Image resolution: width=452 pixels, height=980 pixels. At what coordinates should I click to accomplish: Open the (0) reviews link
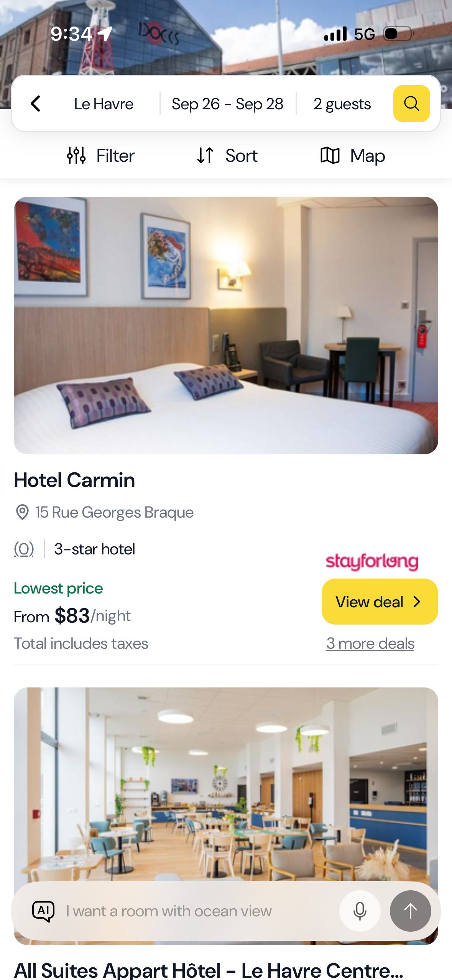(x=24, y=549)
